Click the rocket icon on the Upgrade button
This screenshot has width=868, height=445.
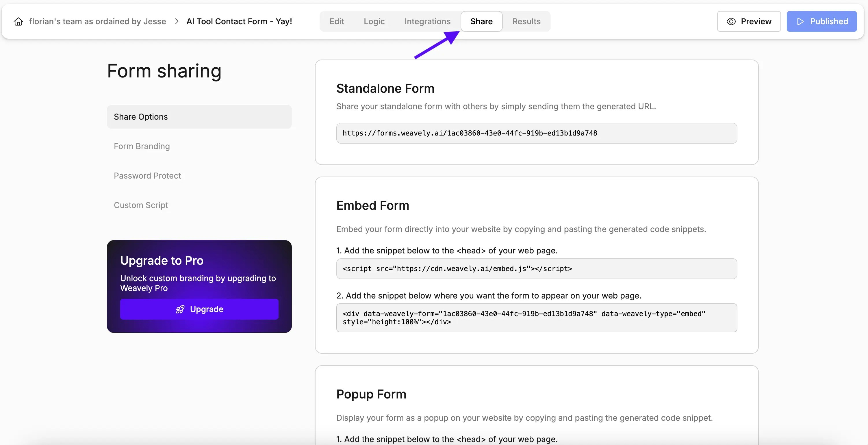[180, 309]
